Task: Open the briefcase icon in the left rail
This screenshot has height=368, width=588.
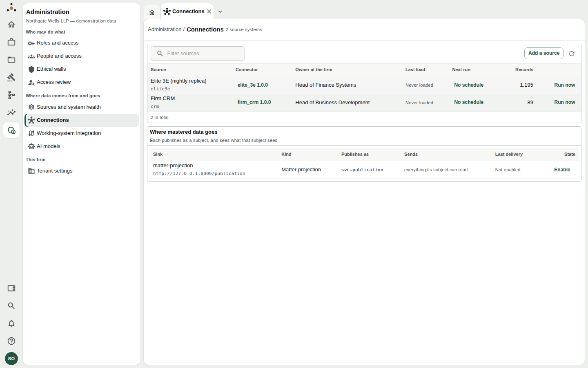Action: (11, 42)
